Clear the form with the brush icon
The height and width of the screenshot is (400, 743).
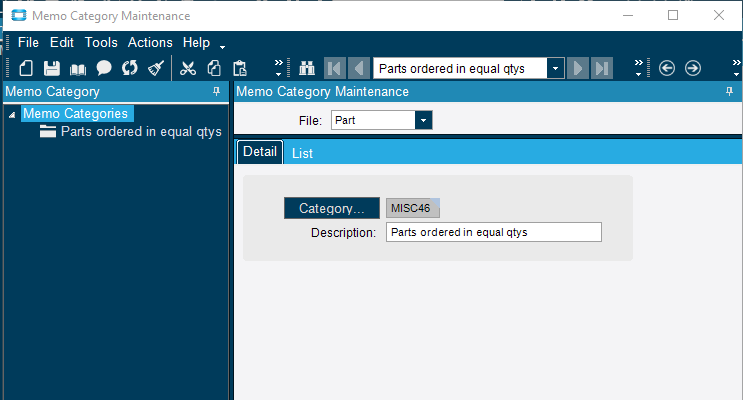(x=156, y=68)
